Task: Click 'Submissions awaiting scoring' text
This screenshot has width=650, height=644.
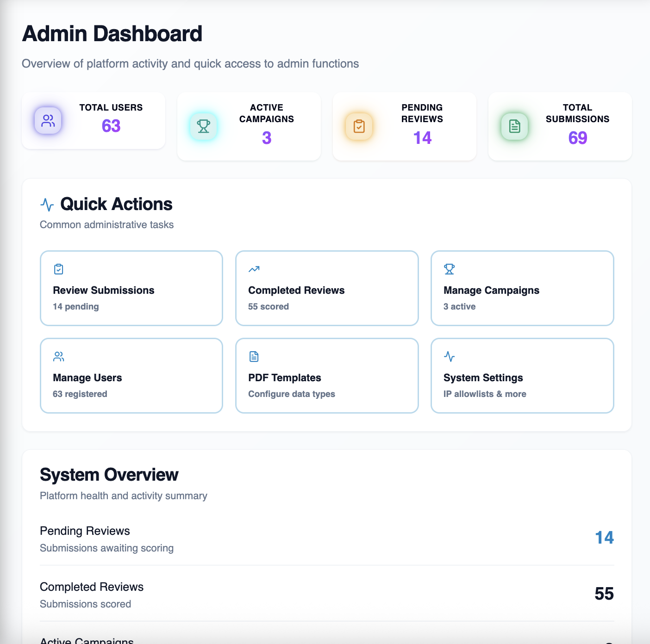Action: pos(107,548)
